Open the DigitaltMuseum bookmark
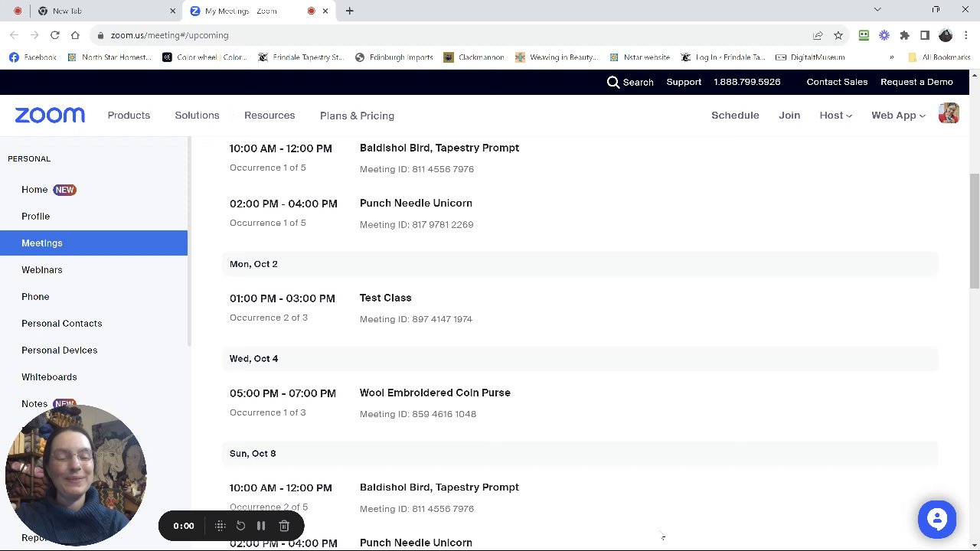 [810, 57]
